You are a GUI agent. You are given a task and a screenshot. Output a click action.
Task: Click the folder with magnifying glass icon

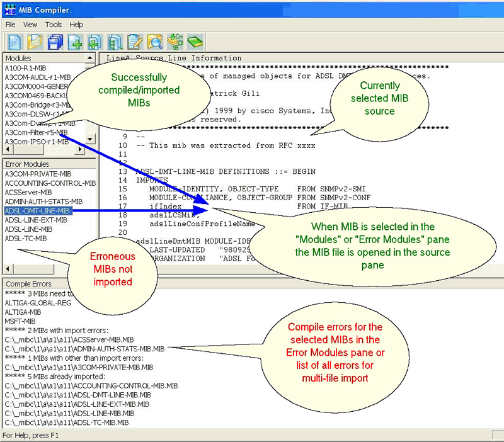point(155,42)
